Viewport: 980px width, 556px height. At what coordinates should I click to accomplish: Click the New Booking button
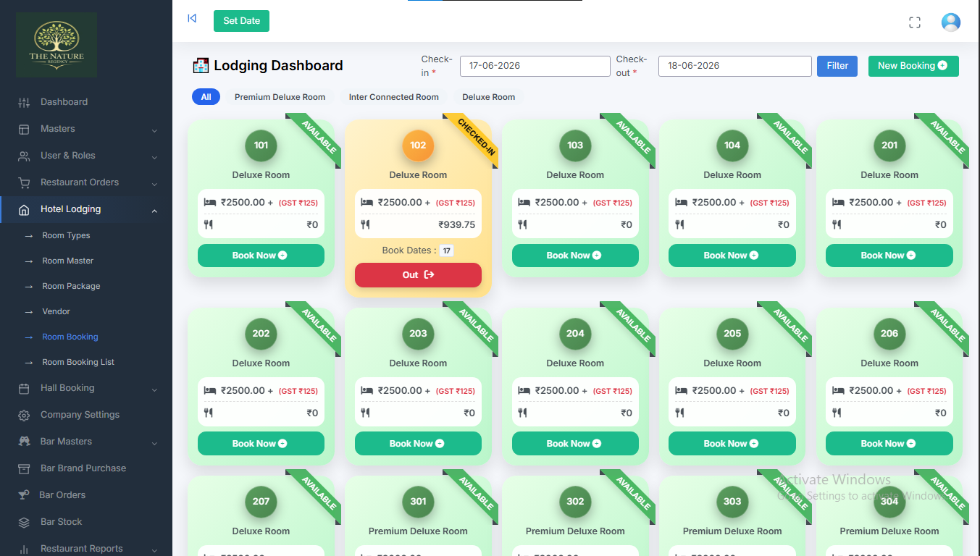913,66
